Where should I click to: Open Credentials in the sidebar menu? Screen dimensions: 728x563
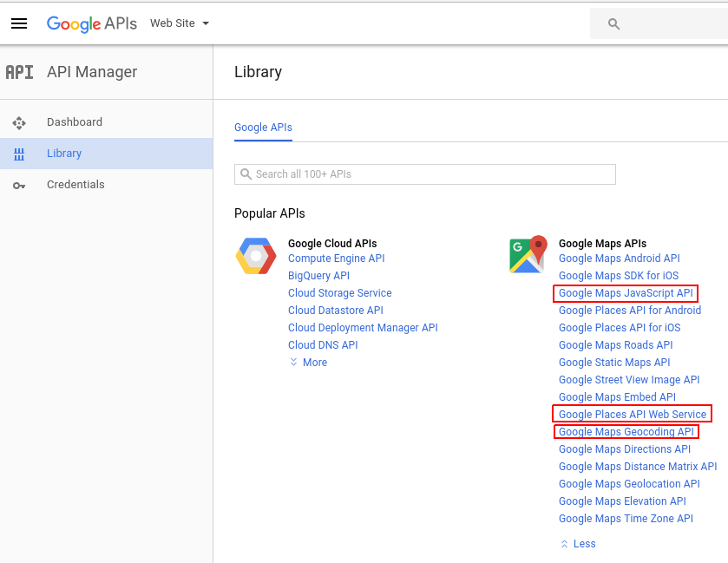(x=75, y=185)
